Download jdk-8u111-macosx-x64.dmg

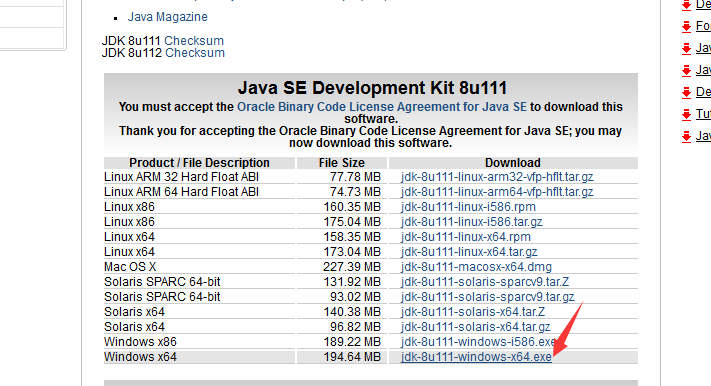476,267
